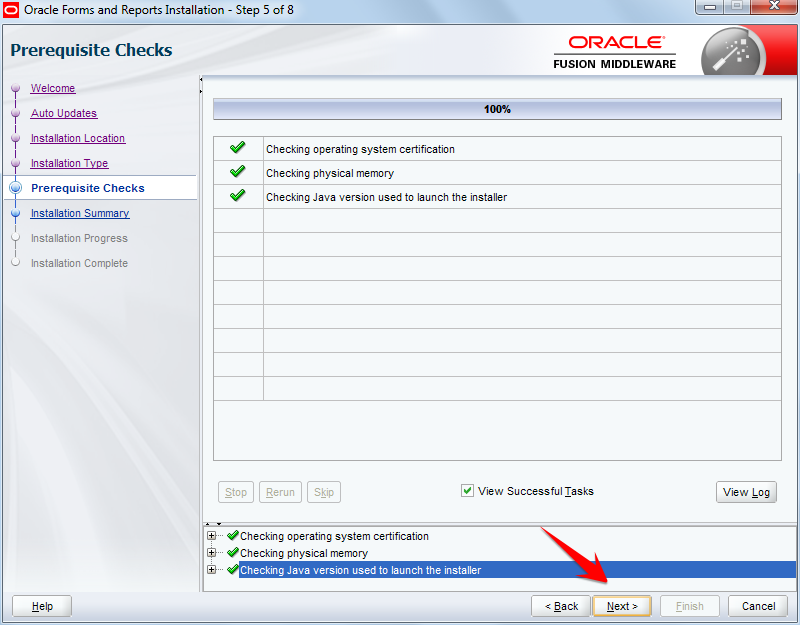This screenshot has height=625, width=800.
Task: Navigate to Installation Summary
Action: point(79,213)
